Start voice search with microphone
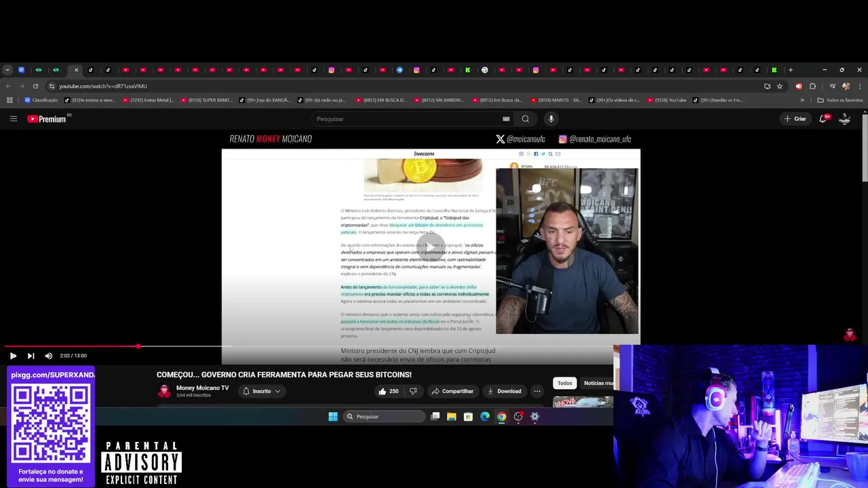The image size is (868, 488). (x=551, y=119)
